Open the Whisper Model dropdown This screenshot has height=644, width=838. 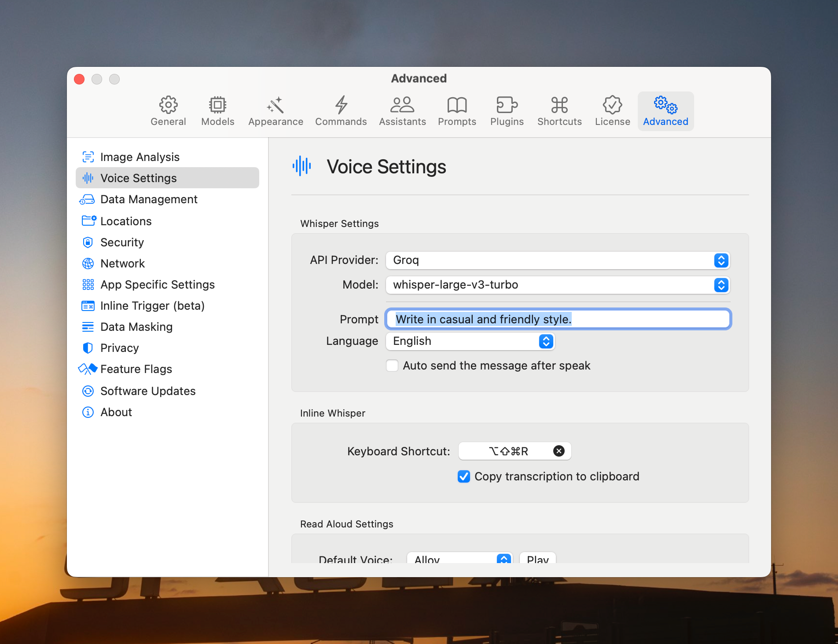coord(558,285)
